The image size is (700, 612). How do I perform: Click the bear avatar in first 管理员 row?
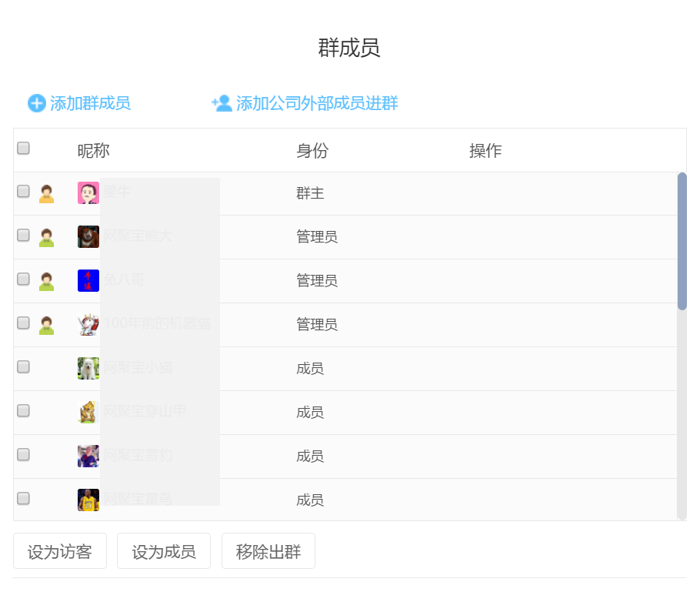(88, 236)
